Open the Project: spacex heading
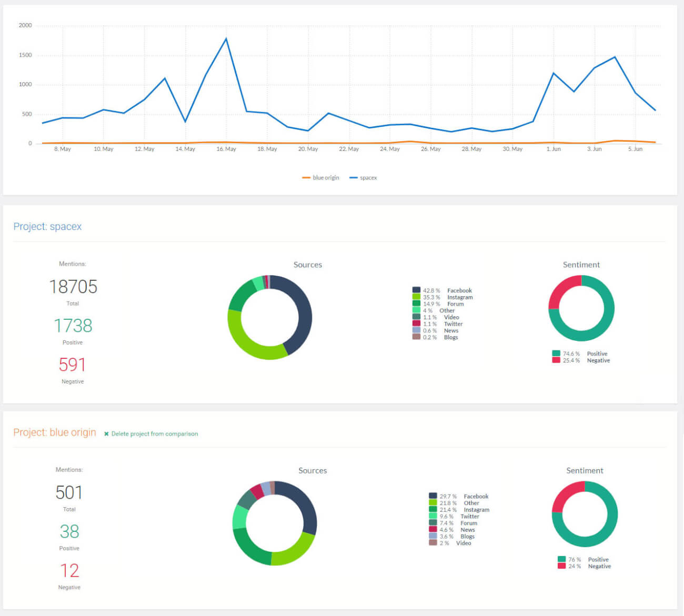This screenshot has width=684, height=616. 47,227
